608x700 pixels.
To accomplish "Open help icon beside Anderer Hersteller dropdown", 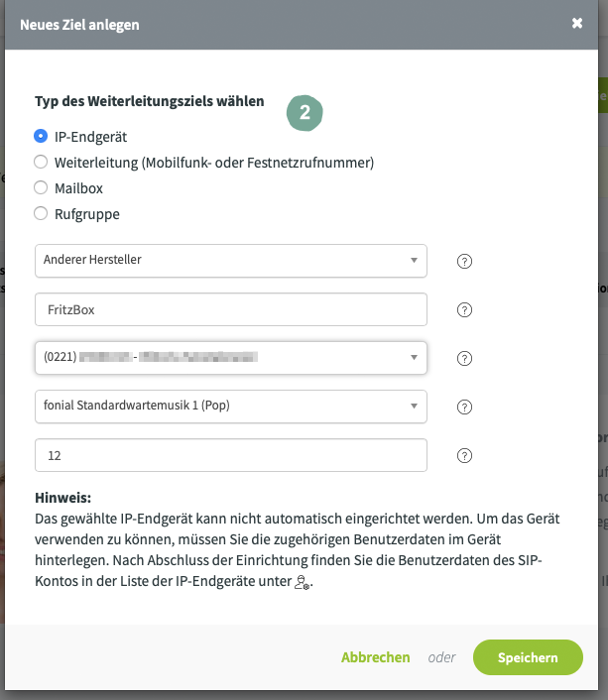I will [464, 261].
